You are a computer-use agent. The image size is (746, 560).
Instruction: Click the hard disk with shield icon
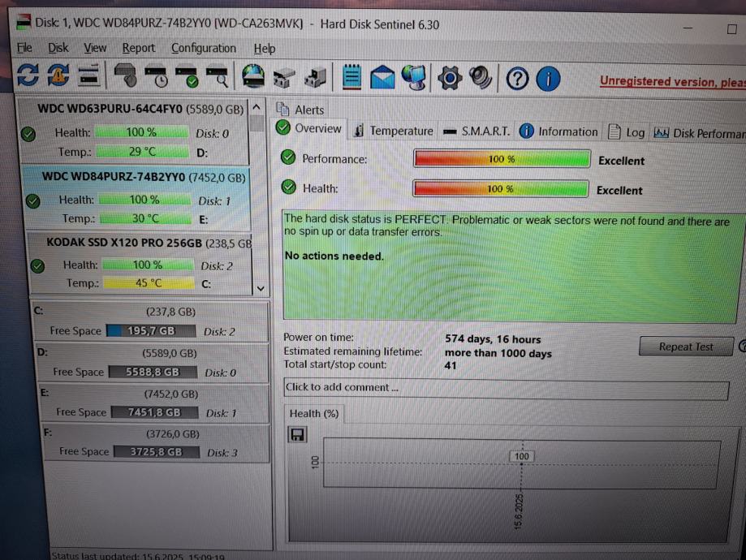[x=126, y=75]
